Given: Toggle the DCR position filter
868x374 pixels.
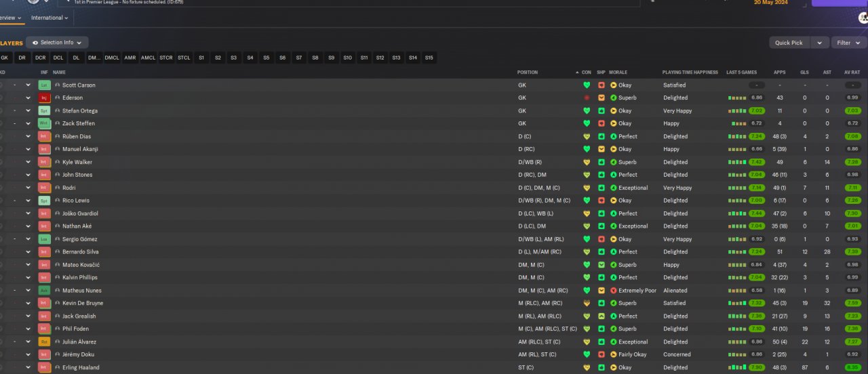Looking at the screenshot, I should point(41,58).
